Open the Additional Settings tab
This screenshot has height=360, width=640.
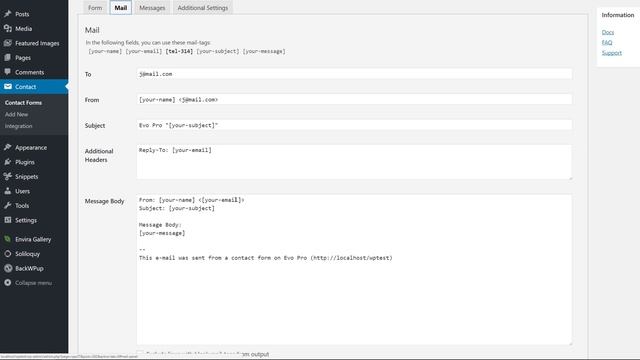click(x=202, y=8)
